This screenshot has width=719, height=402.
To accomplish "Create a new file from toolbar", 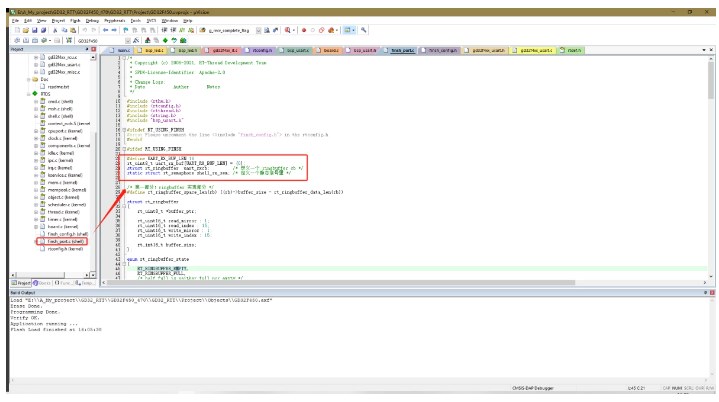I will [17, 30].
